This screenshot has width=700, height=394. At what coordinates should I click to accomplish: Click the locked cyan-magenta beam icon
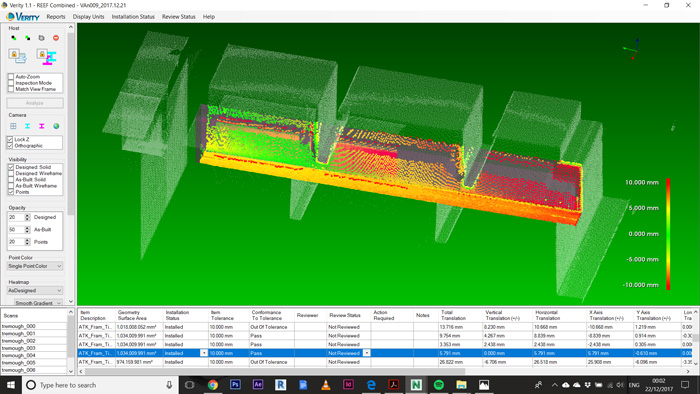[x=47, y=57]
